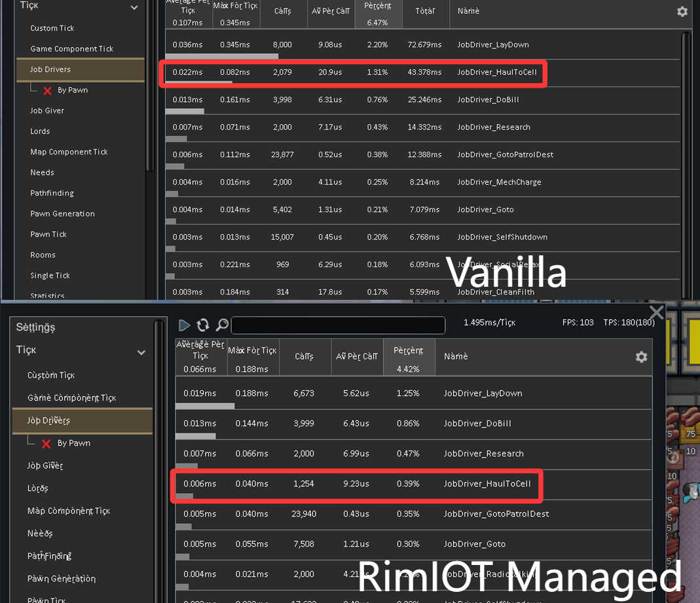
Task: Select JobDriver_GotoPatrolDest row in Vanilla table
Action: 422,155
